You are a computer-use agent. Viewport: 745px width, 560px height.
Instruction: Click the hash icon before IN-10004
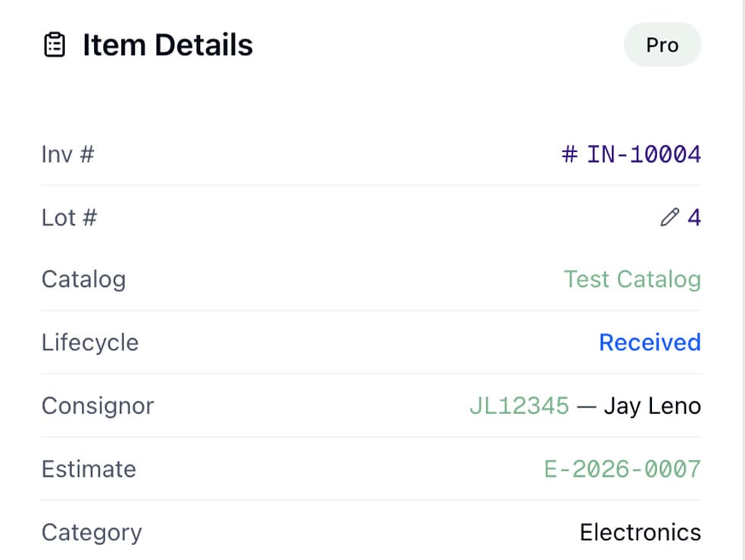click(569, 154)
